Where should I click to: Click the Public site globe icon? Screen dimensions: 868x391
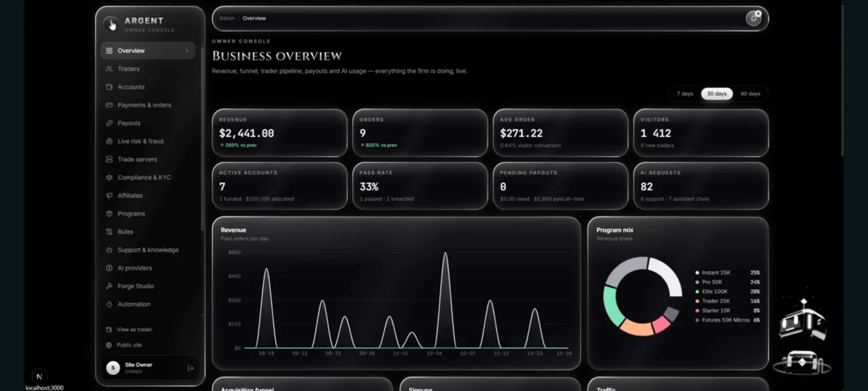108,345
